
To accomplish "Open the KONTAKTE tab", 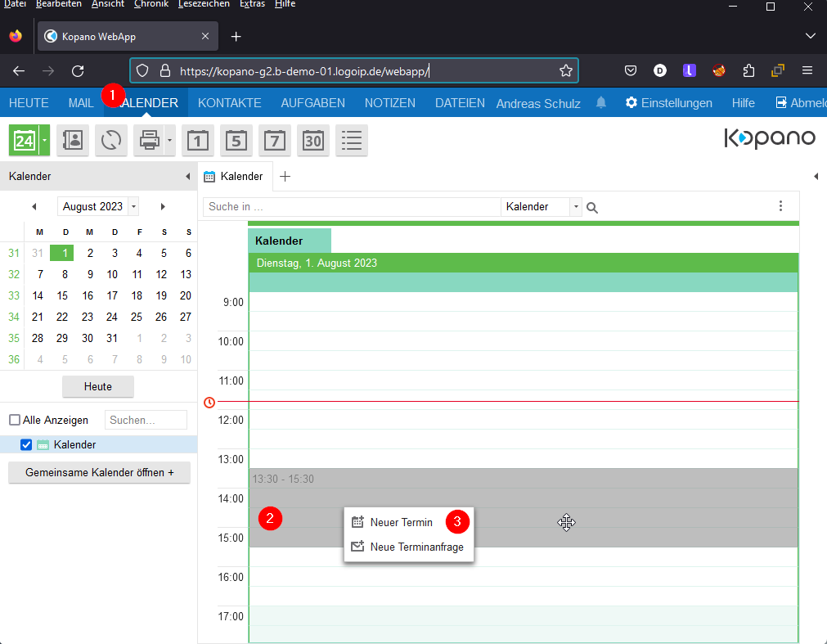I will pyautogui.click(x=229, y=103).
